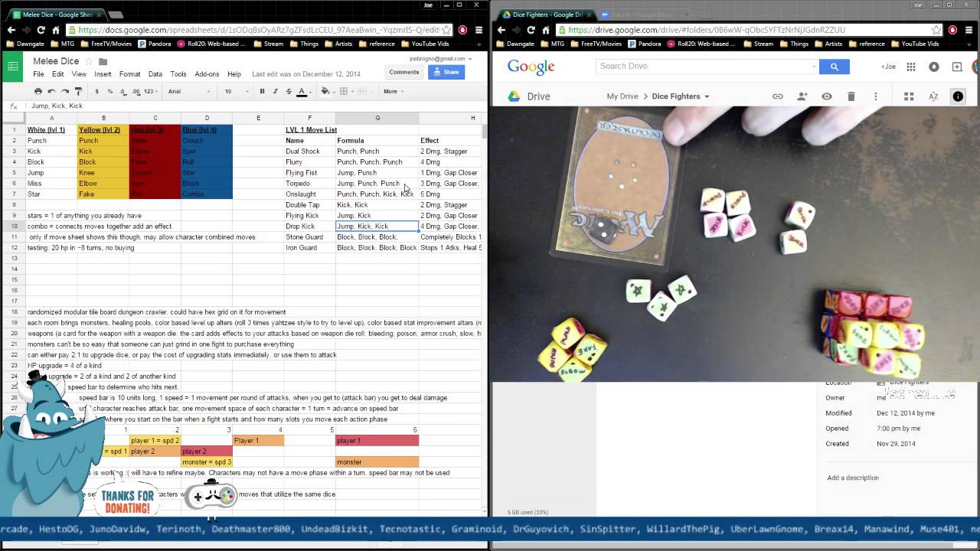Open search options arrow in Search Drive

click(x=813, y=67)
